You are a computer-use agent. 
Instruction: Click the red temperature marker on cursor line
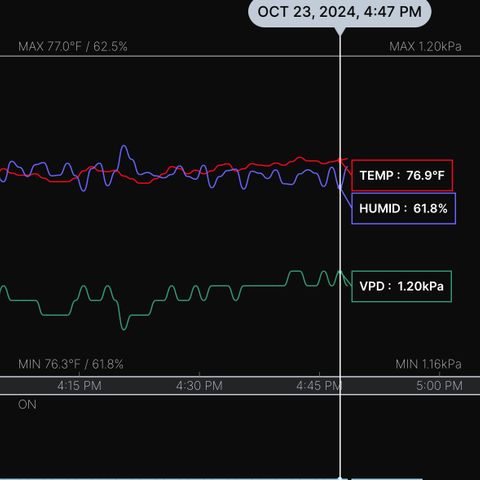point(340,160)
